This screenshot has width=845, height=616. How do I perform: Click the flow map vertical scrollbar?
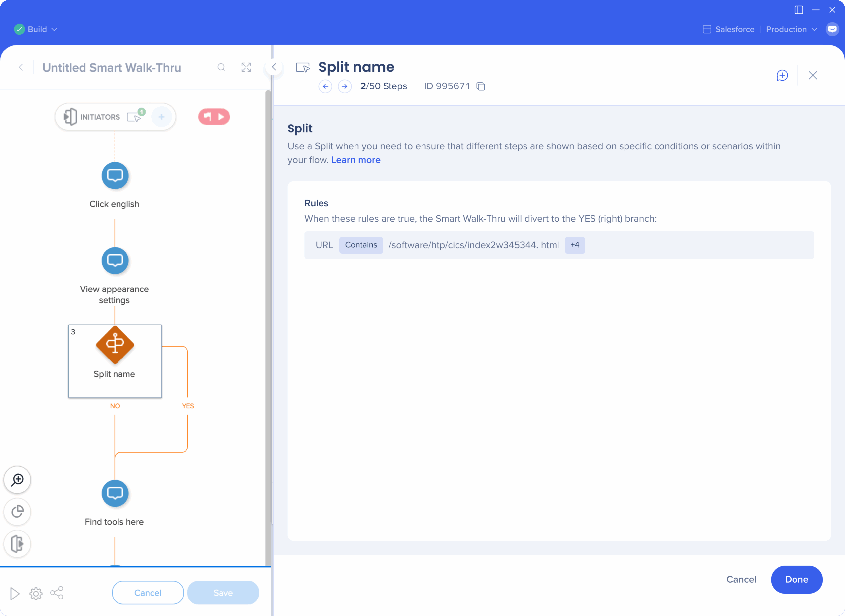(x=268, y=328)
